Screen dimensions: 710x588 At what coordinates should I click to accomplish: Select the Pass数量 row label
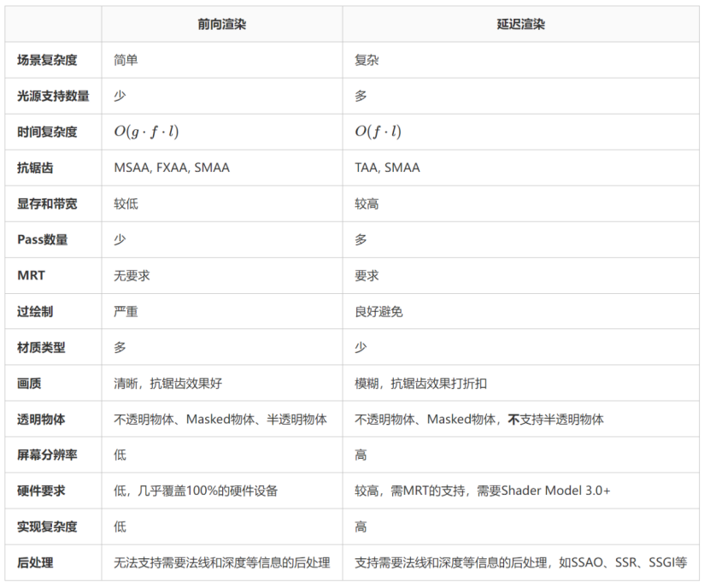(x=43, y=239)
